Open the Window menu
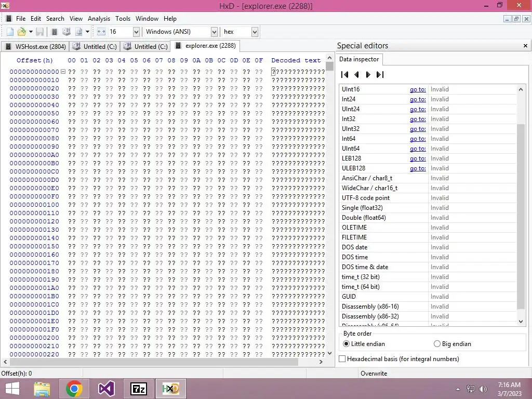The height and width of the screenshot is (399, 532). [x=147, y=19]
